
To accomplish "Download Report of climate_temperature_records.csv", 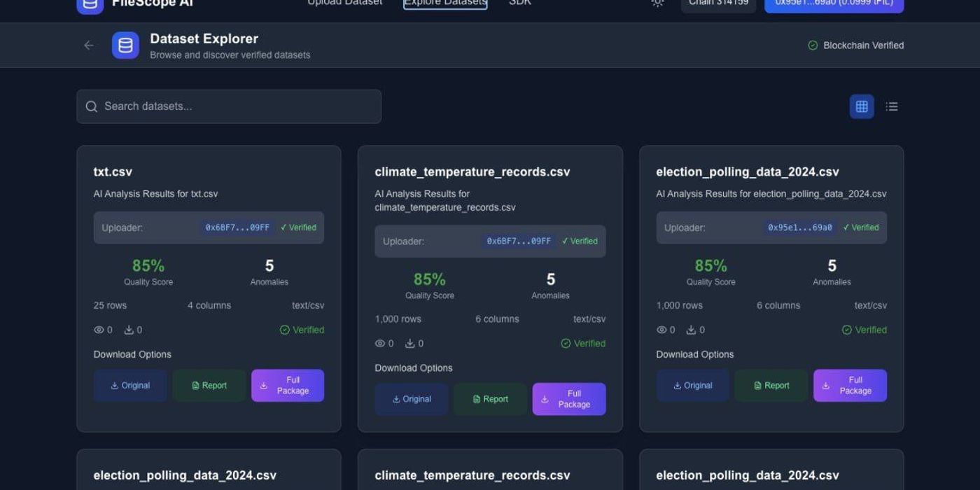I will pyautogui.click(x=491, y=399).
